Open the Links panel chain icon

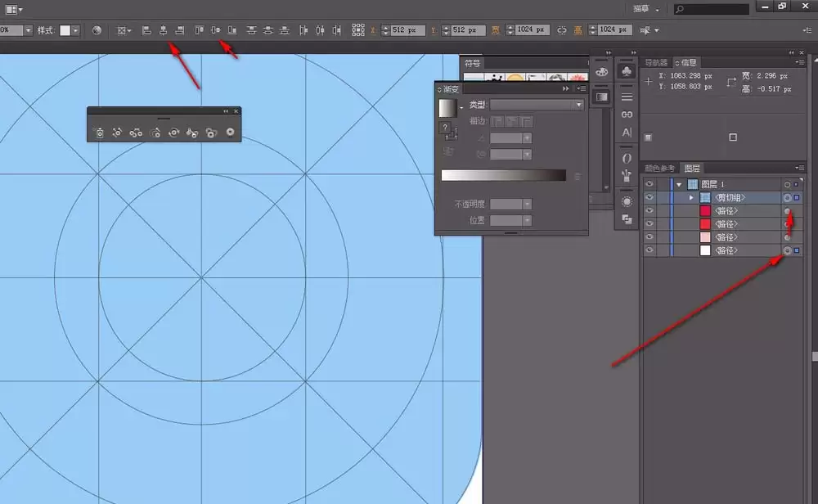627,115
